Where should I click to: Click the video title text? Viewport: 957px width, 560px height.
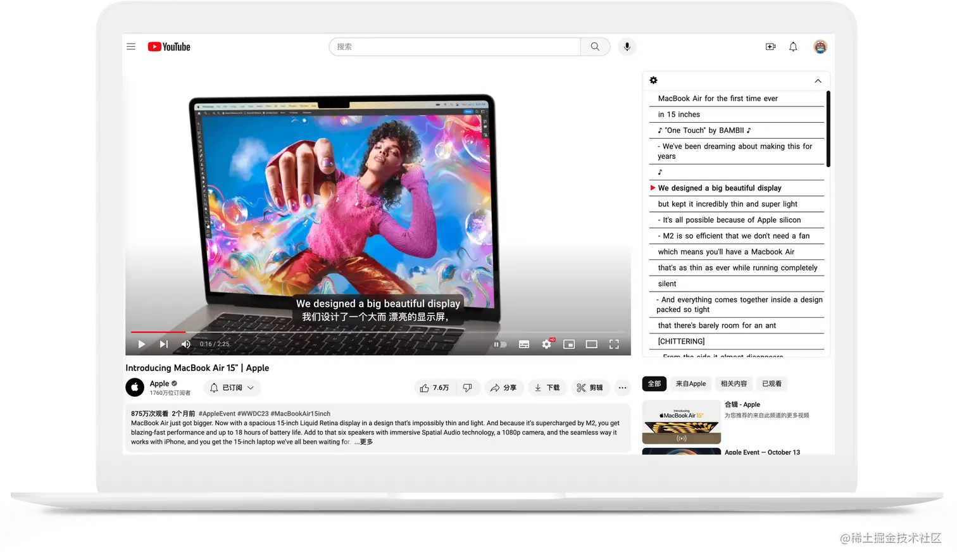197,368
